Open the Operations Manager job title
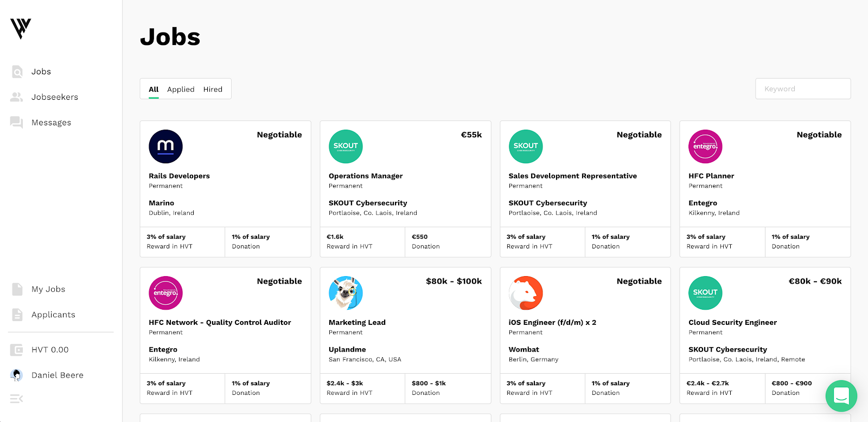Image resolution: width=868 pixels, height=422 pixels. click(x=366, y=176)
